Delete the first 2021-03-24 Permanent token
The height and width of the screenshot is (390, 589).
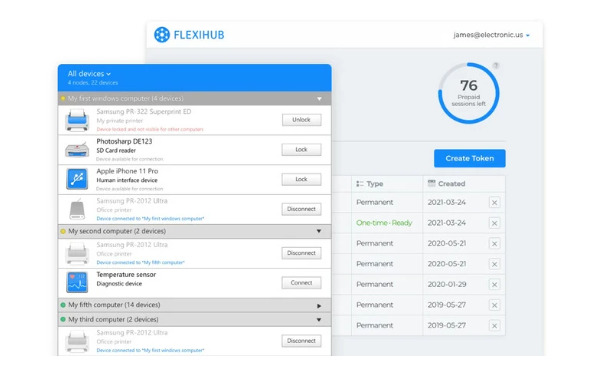494,203
